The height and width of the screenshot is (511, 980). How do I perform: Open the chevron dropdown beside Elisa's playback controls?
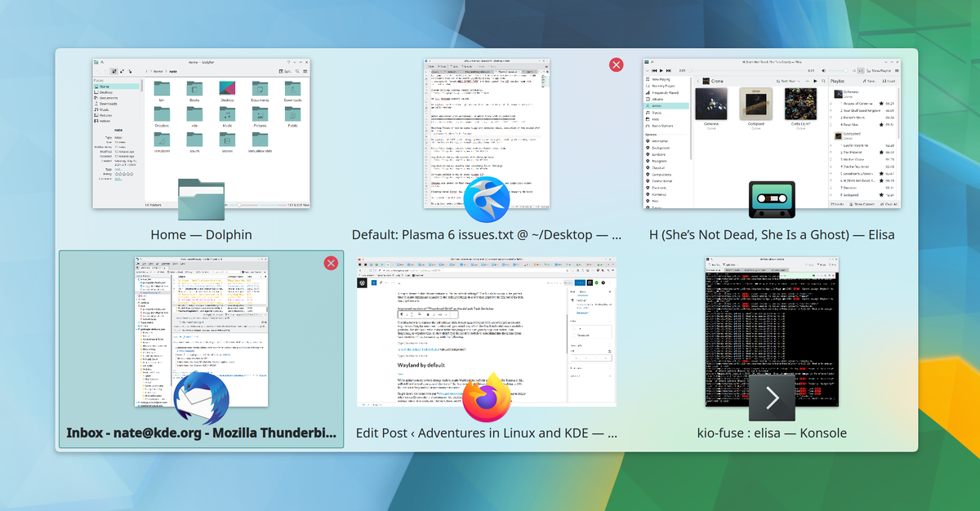coord(648,70)
